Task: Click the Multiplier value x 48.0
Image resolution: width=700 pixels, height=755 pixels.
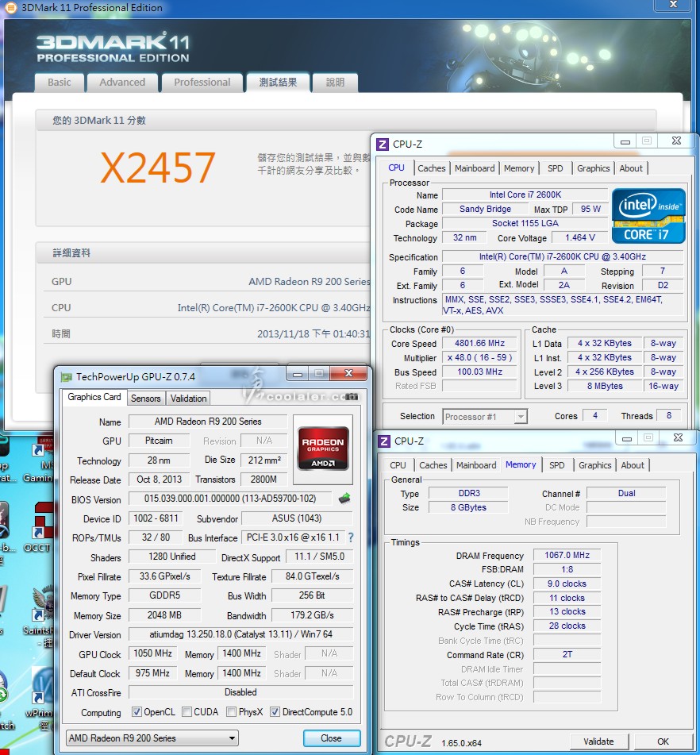Action: [479, 357]
